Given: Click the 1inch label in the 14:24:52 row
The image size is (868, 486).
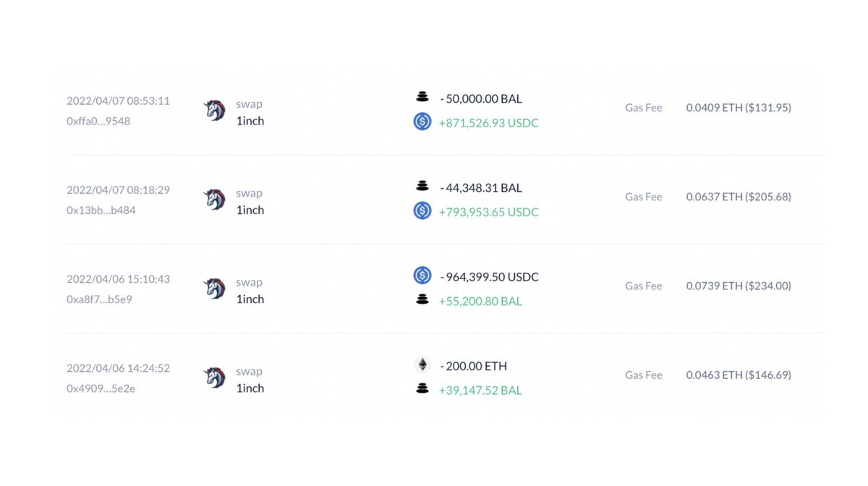Looking at the screenshot, I should click(x=250, y=388).
